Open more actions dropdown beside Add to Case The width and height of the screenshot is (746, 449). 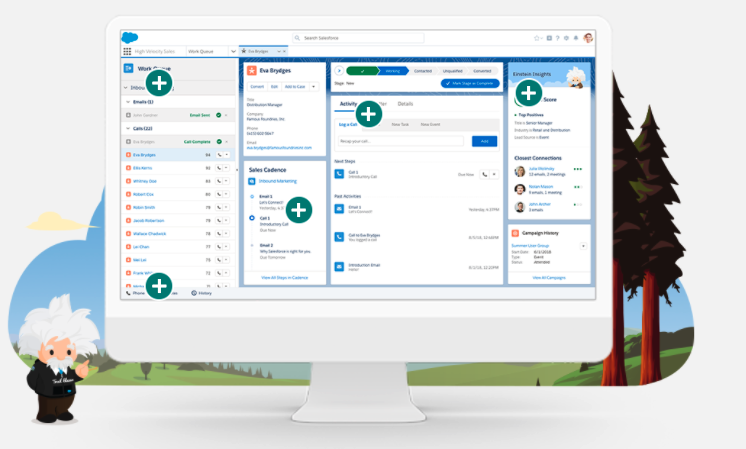pos(314,87)
